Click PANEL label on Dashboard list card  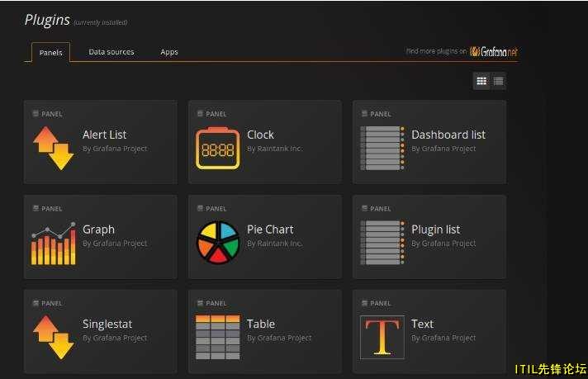point(380,114)
